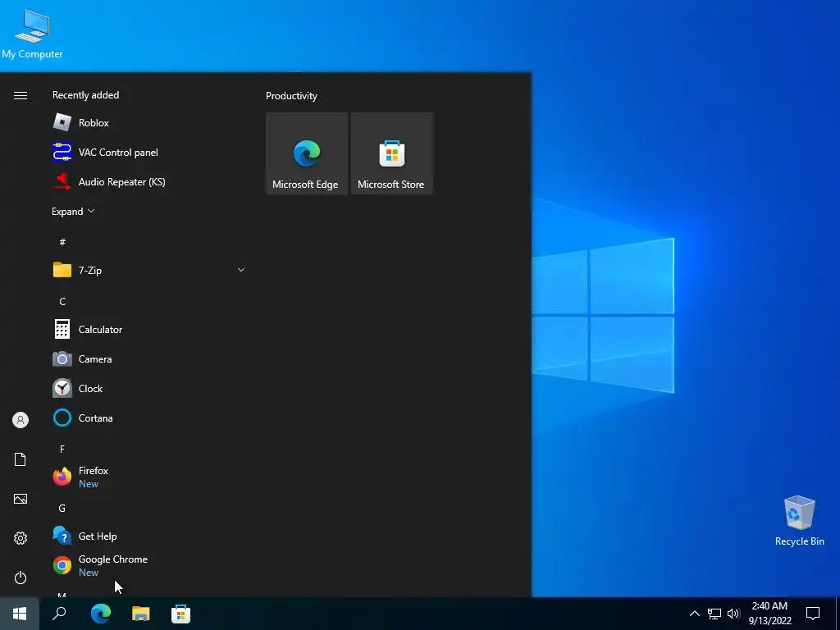This screenshot has width=840, height=630.
Task: Open user account options
Action: (21, 420)
